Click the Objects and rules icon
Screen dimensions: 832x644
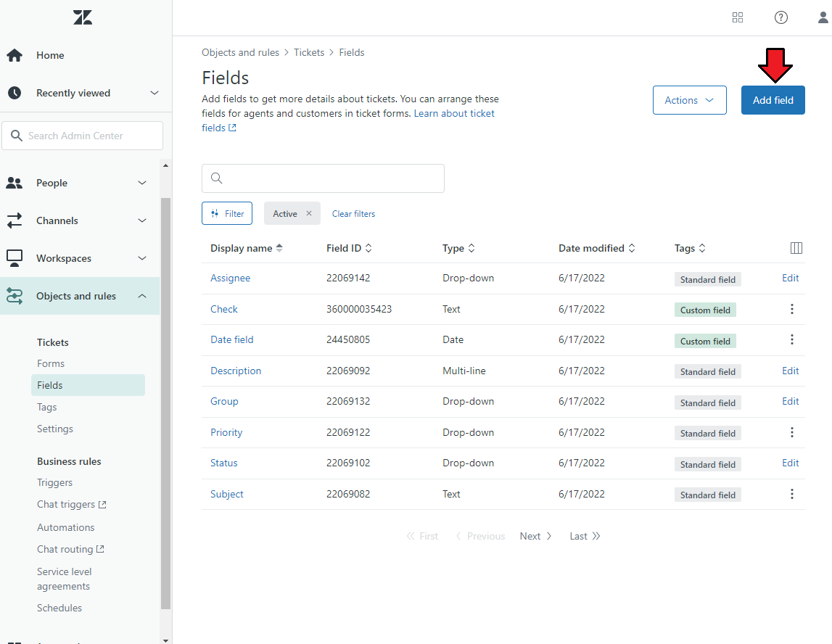coord(15,296)
